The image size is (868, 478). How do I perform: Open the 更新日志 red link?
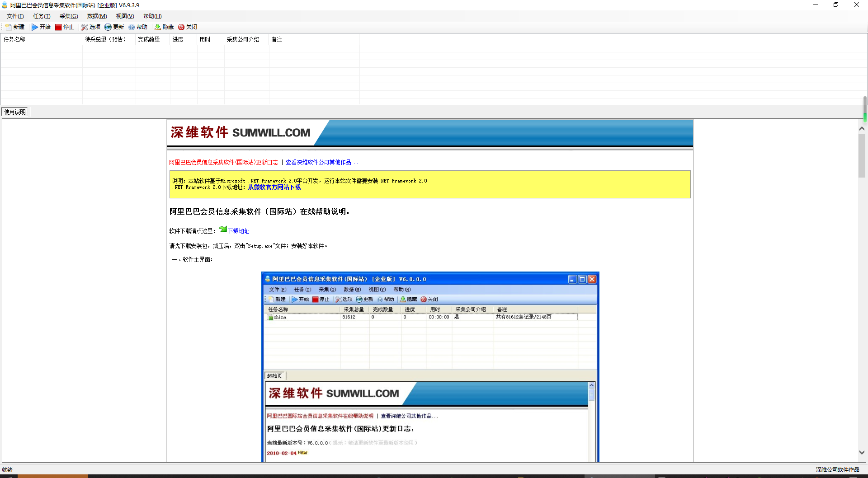coord(223,162)
